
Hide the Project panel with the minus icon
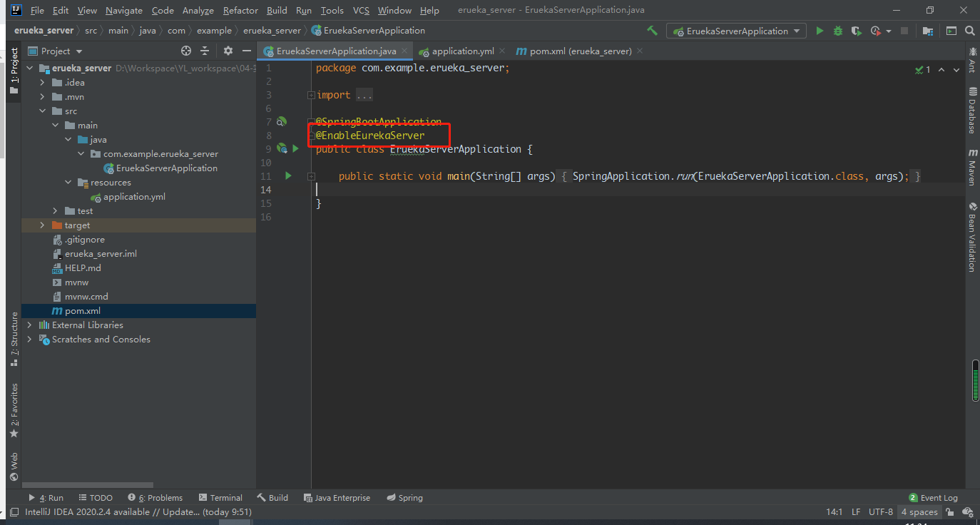(x=246, y=51)
